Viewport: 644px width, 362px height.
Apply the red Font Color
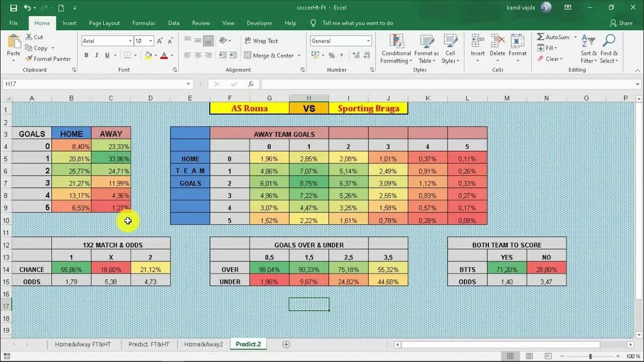pyautogui.click(x=164, y=55)
